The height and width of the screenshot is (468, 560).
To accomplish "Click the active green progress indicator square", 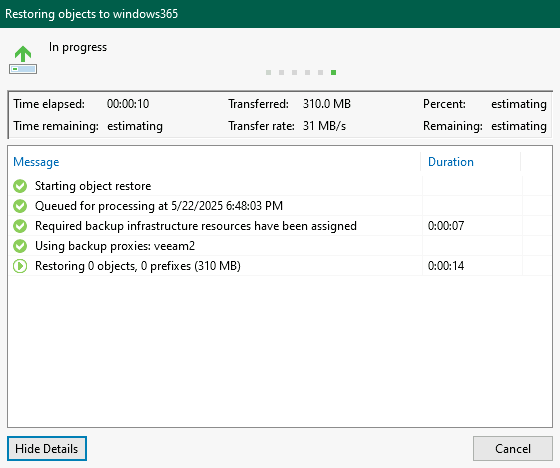I will [x=333, y=73].
